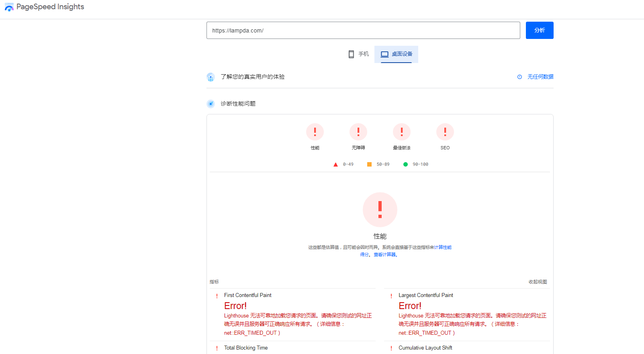
Task: Click the laptop icon in the desktop tab
Action: tap(384, 54)
